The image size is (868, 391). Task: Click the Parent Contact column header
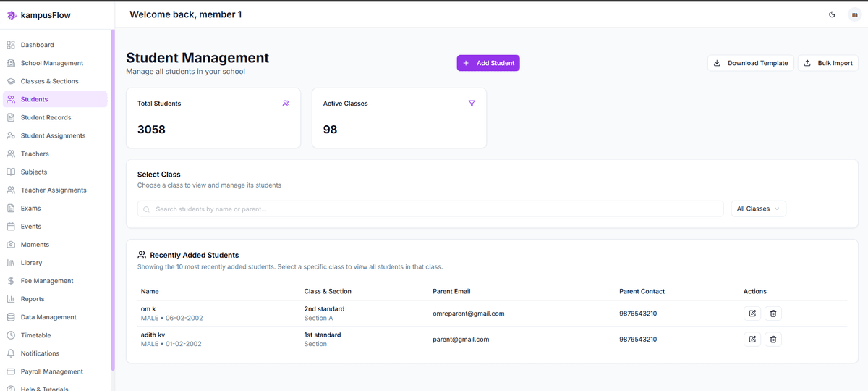click(642, 291)
